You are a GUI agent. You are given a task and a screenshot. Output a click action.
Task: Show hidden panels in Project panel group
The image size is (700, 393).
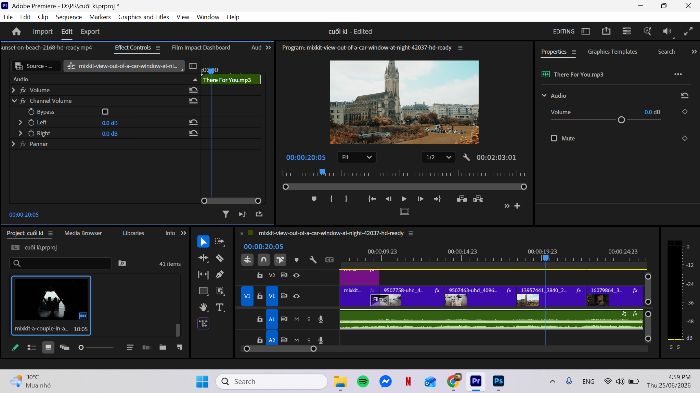pos(183,233)
